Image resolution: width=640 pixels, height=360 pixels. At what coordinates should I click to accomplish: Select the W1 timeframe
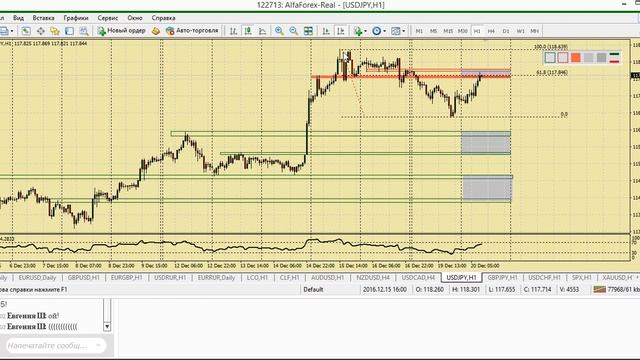520,31
